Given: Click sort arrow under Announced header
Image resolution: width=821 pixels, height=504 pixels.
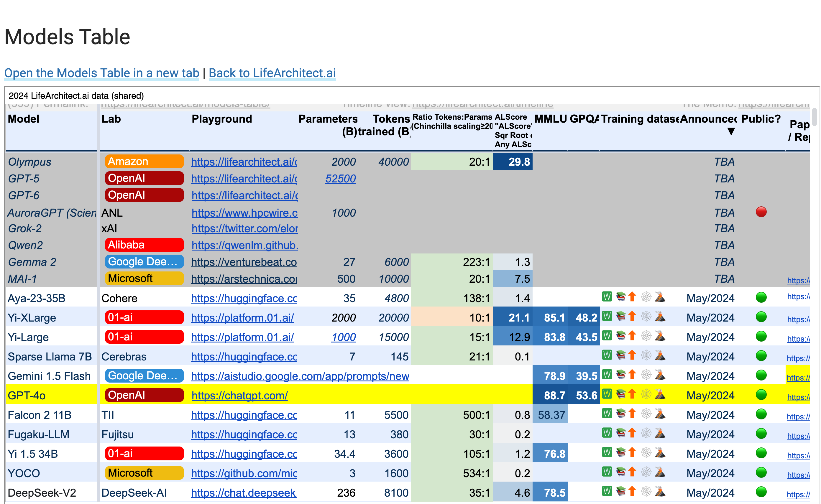Looking at the screenshot, I should [731, 132].
